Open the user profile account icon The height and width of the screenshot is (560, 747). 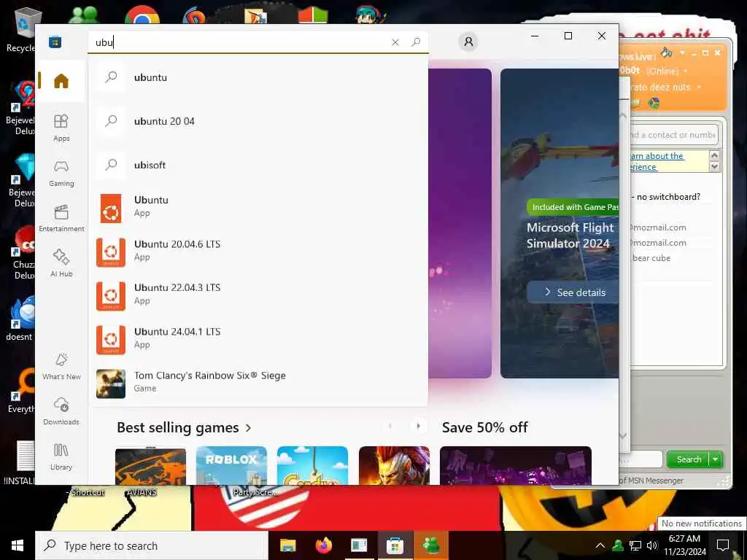468,42
